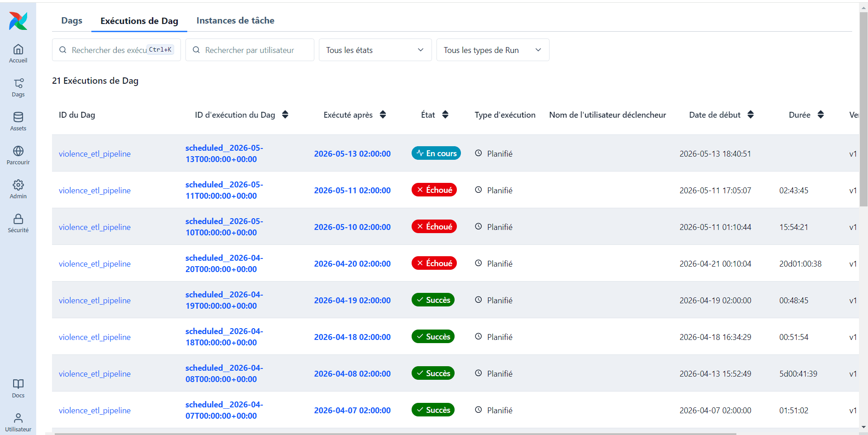Switch to the Instances de tâche tab
Viewport: 868px width, 435px height.
click(235, 20)
